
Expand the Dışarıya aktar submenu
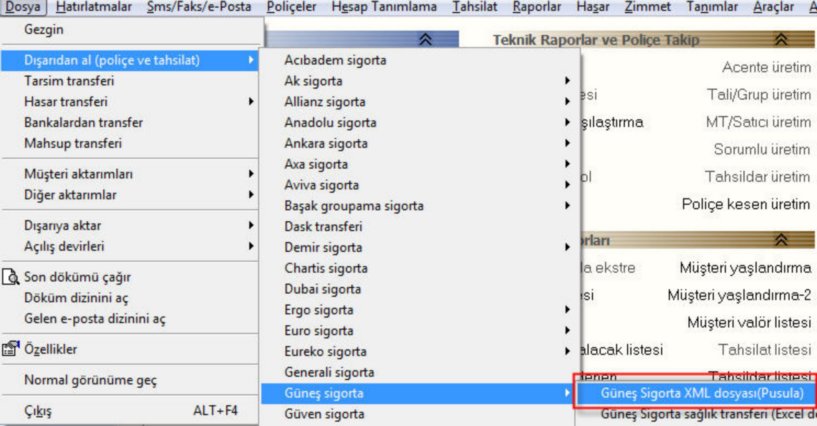pos(62,226)
